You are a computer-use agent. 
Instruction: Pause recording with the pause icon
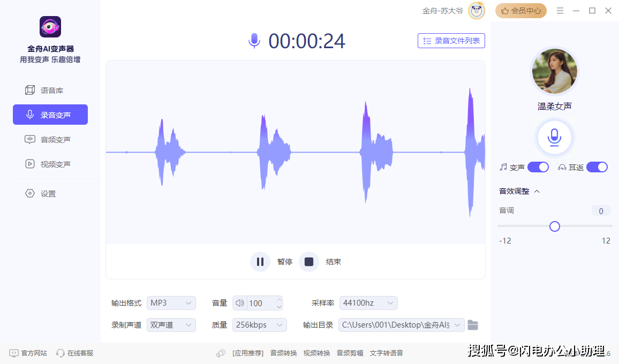[x=260, y=262]
